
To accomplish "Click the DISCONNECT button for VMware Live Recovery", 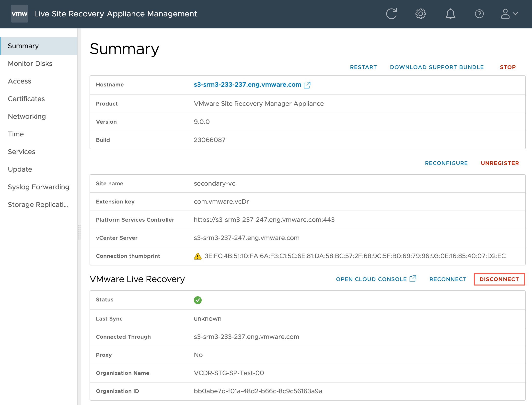I will tap(499, 279).
